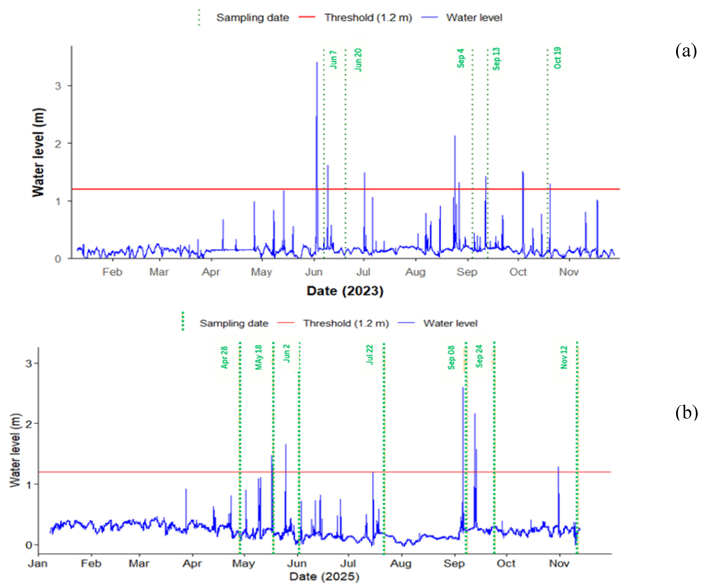
Task: Click the 'Aug' tick label on the 2025 x-axis
Action: [401, 564]
